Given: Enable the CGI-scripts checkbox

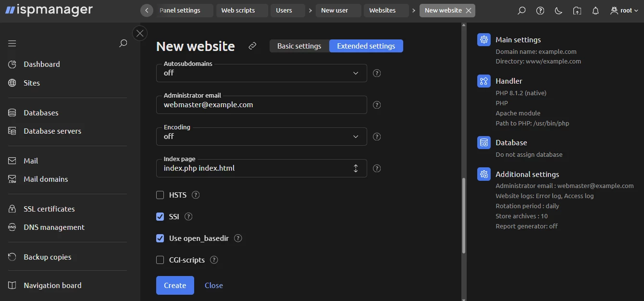Looking at the screenshot, I should 160,260.
